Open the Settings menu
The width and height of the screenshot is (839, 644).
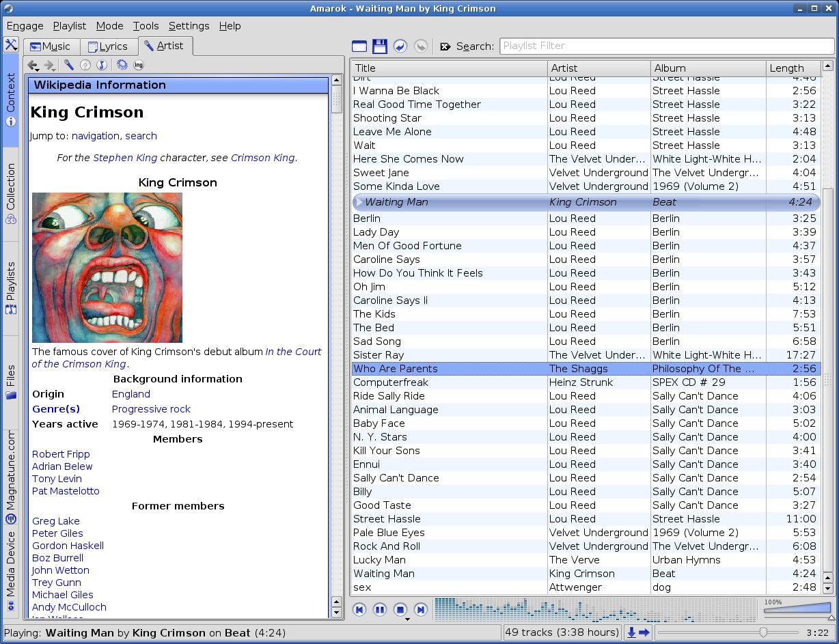click(189, 26)
